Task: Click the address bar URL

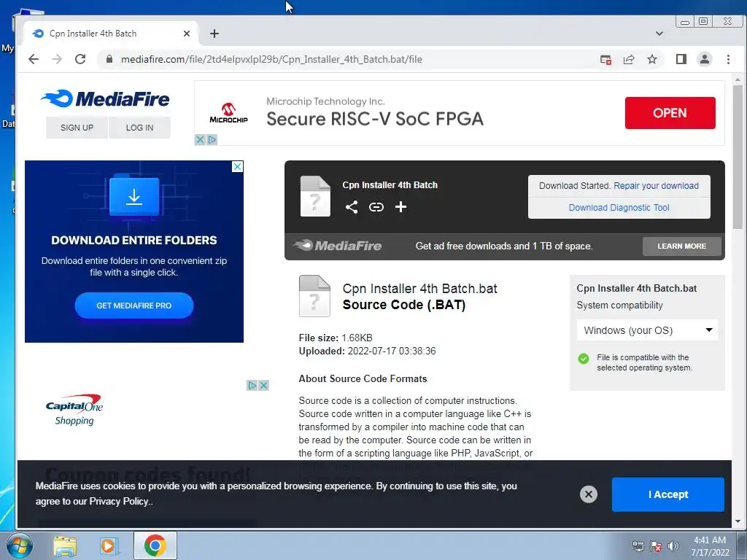Action: [271, 59]
